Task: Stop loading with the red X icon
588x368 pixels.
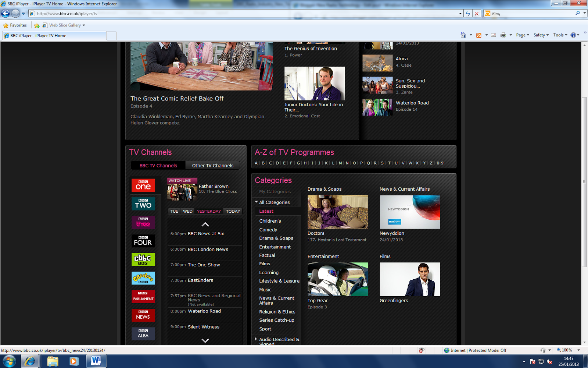Action: point(477,14)
